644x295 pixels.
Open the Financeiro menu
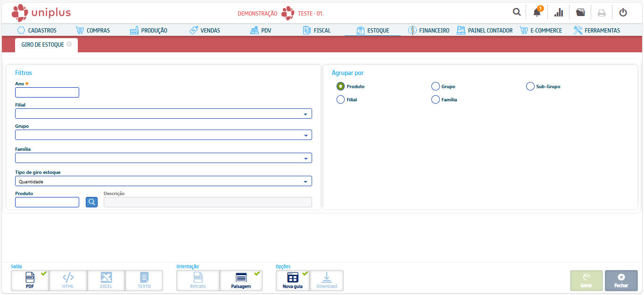pyautogui.click(x=429, y=30)
